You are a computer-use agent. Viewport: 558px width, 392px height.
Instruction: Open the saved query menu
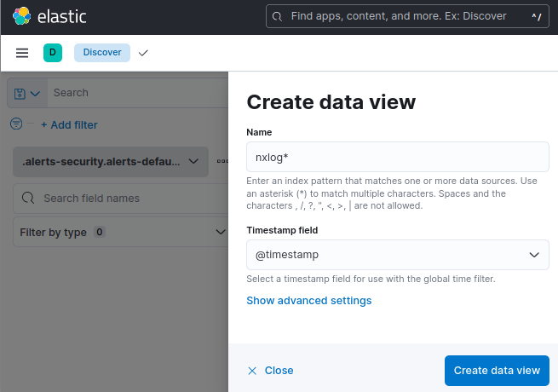[x=27, y=93]
